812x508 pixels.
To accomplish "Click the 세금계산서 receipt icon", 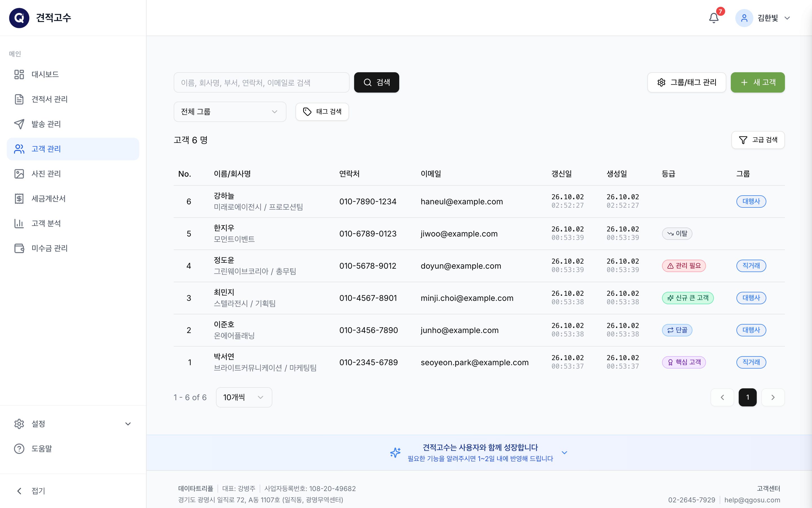I will pos(19,199).
